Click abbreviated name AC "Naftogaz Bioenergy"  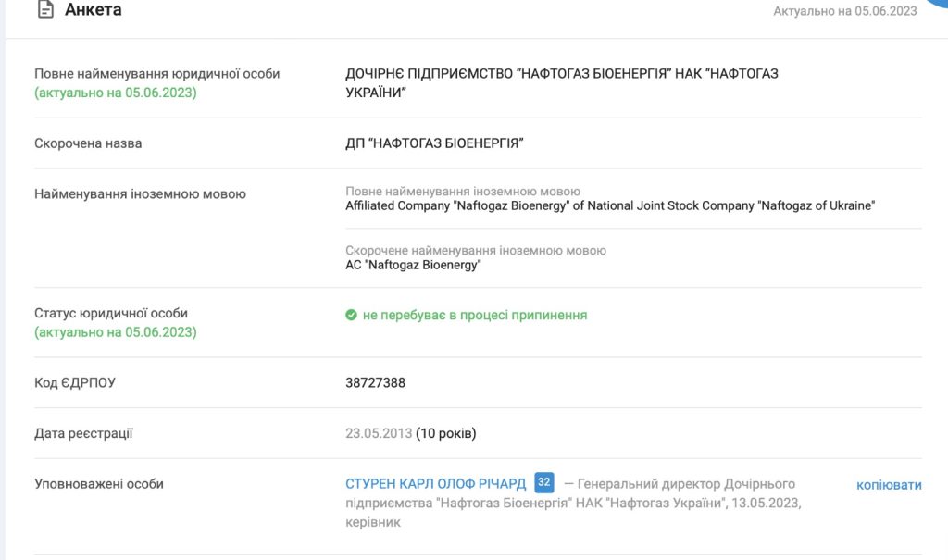tap(413, 266)
